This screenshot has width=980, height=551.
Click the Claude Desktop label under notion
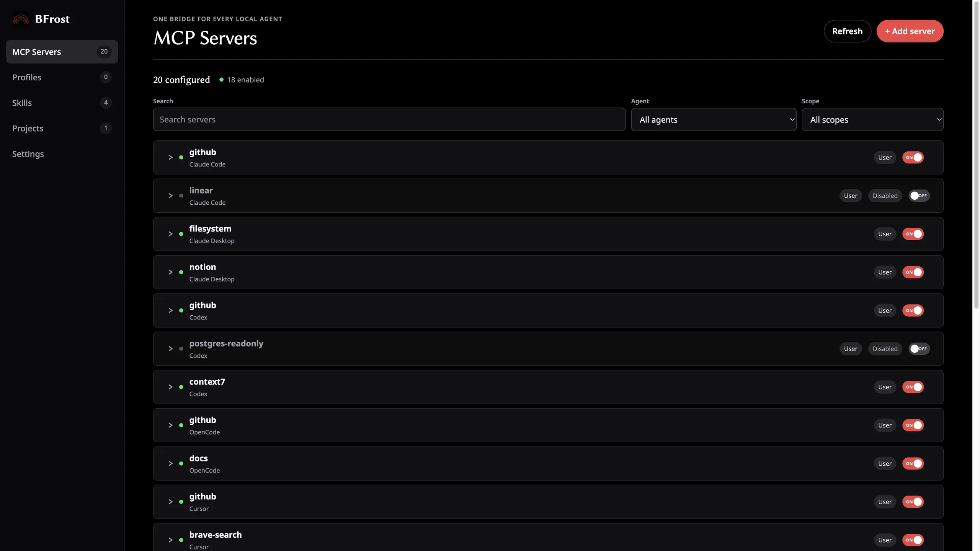click(x=212, y=279)
